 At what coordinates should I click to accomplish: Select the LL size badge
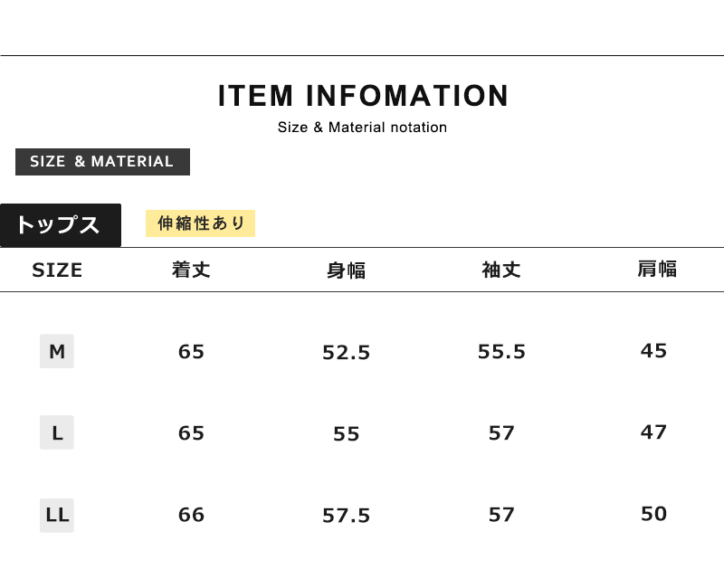[57, 515]
